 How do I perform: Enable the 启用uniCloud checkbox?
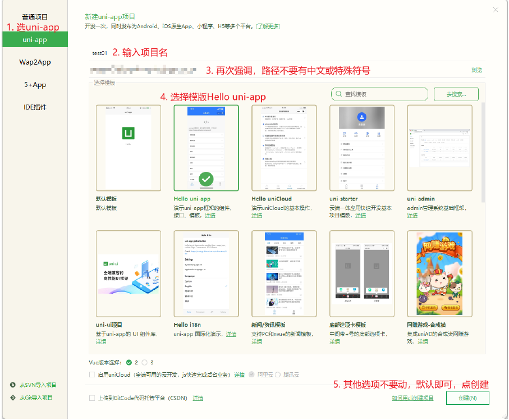(x=92, y=375)
